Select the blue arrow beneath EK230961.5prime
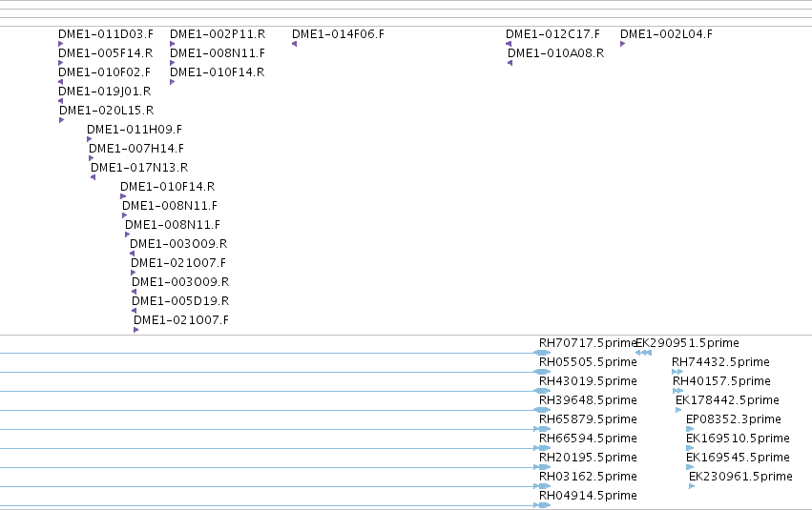Viewport: 812px width, 510px height. 692,486
